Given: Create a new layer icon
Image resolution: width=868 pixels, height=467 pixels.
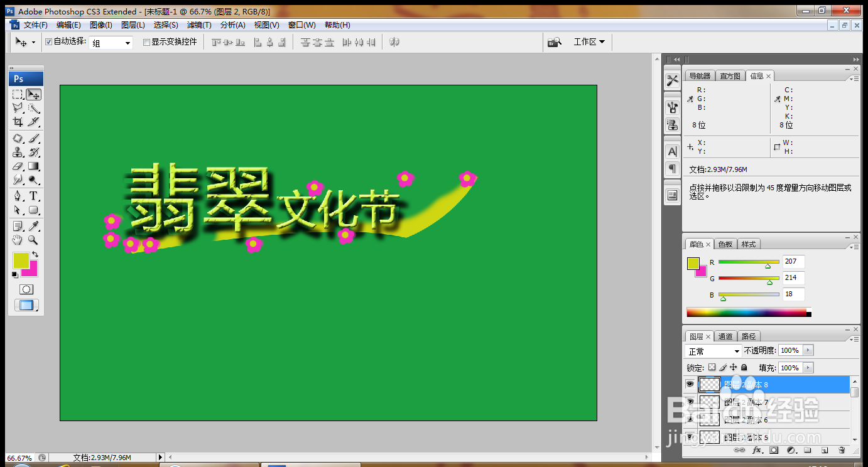Looking at the screenshot, I should [825, 451].
